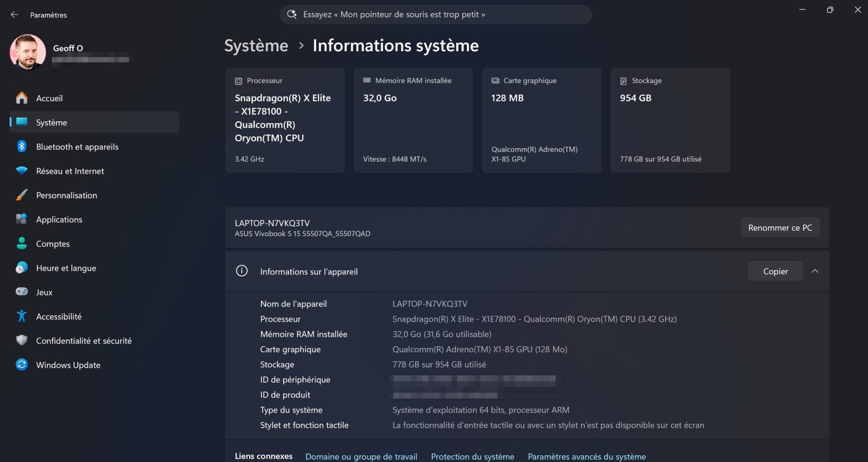Select Système in the sidebar menu
This screenshot has height=462, width=868.
pyautogui.click(x=52, y=122)
